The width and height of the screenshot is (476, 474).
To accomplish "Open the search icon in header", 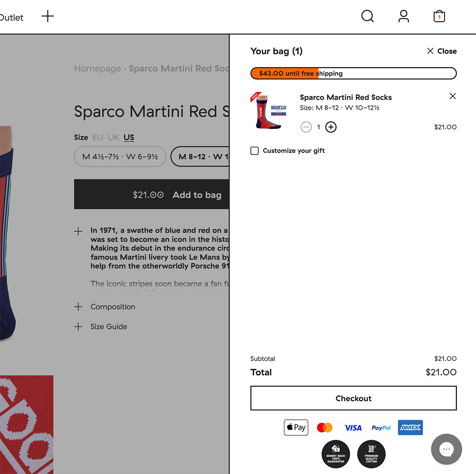I will [367, 16].
